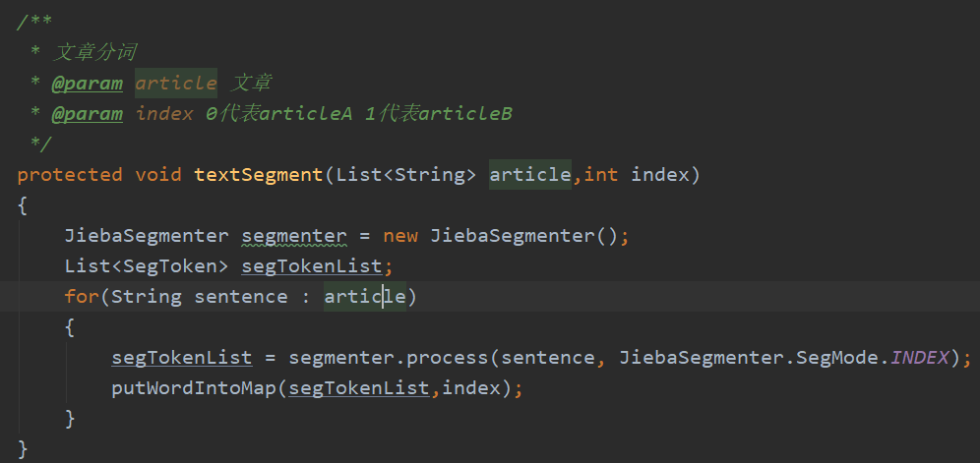Viewport: 980px width, 463px height.
Task: Click the process method call on segmenter
Action: (447, 358)
